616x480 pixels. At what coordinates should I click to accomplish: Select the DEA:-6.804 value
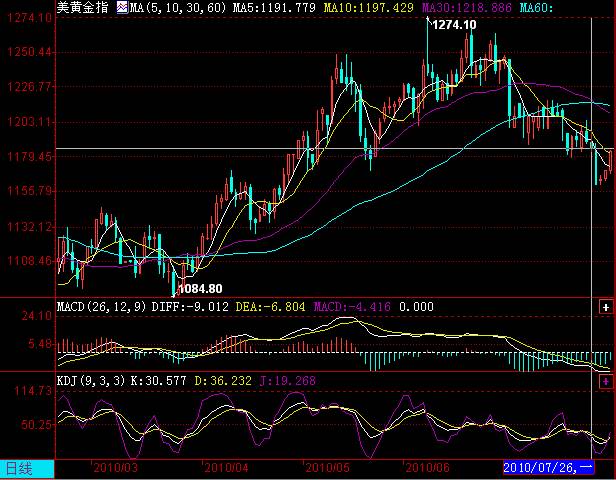[x=270, y=307]
